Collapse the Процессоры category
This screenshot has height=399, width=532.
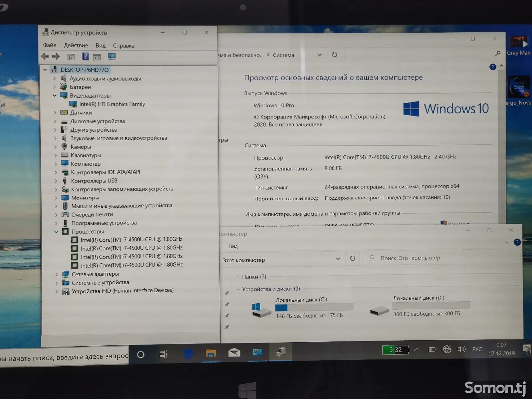[56, 232]
